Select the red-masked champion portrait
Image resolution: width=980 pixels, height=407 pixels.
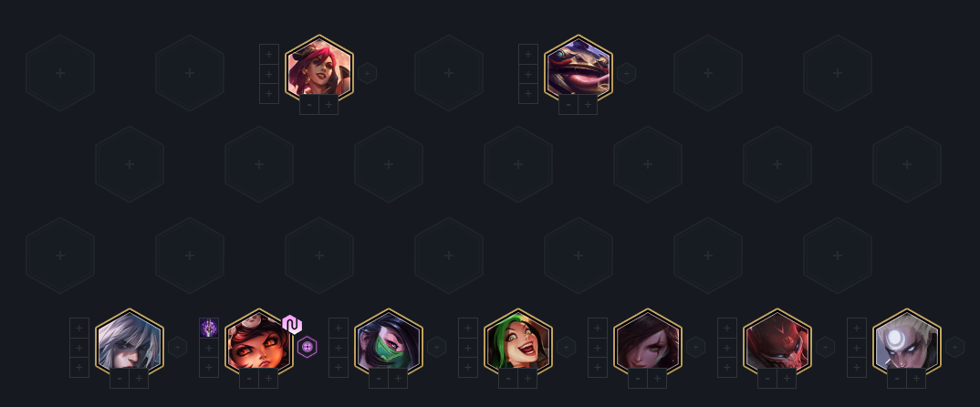pos(777,341)
